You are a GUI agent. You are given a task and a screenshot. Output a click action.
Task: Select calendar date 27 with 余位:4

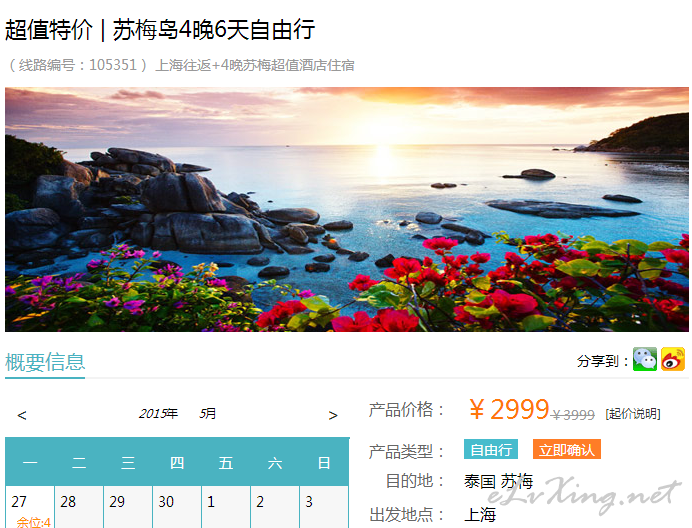coord(30,507)
